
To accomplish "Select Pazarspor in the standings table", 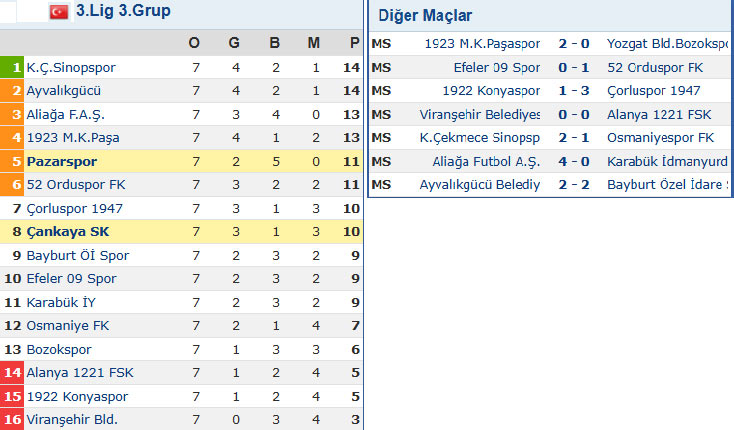I will click(x=61, y=161).
